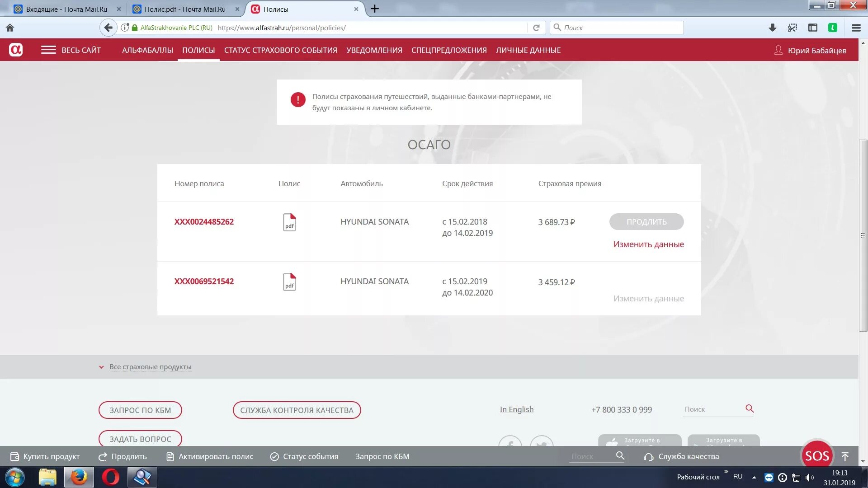Image resolution: width=868 pixels, height=488 pixels.
Task: Click the ЗАПРОС ПО КБМ button
Action: tap(140, 410)
